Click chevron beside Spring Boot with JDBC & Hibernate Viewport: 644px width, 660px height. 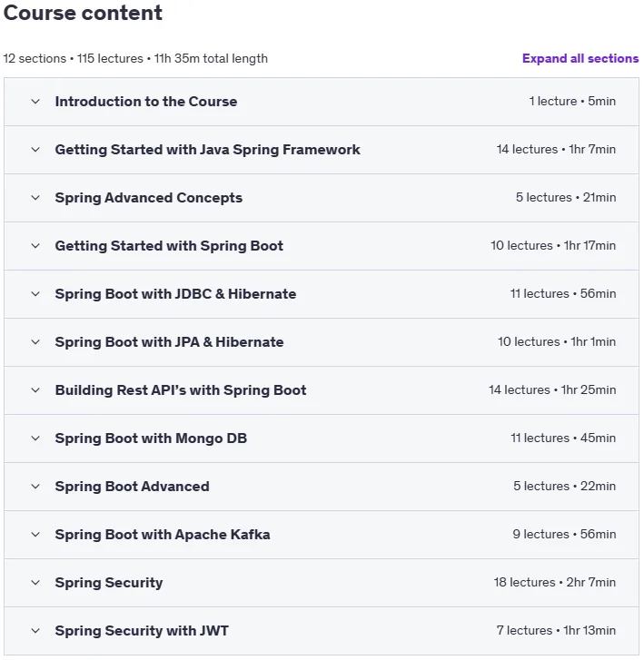[x=35, y=294]
